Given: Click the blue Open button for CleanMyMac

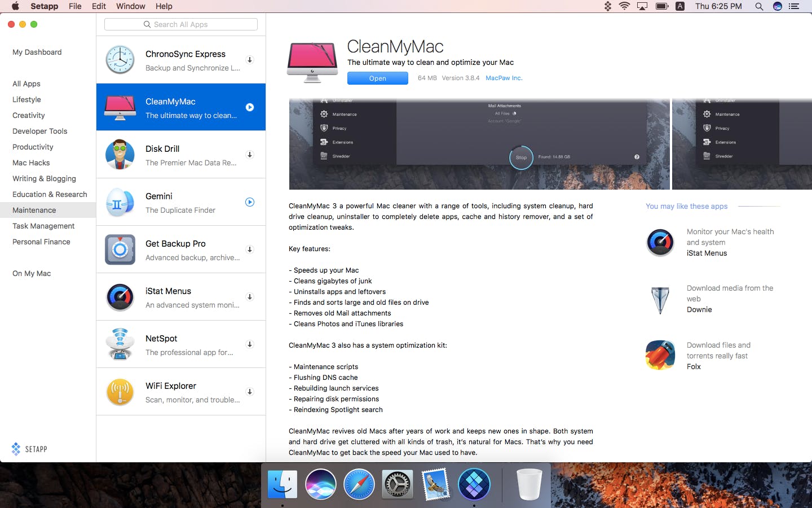Looking at the screenshot, I should pyautogui.click(x=377, y=78).
